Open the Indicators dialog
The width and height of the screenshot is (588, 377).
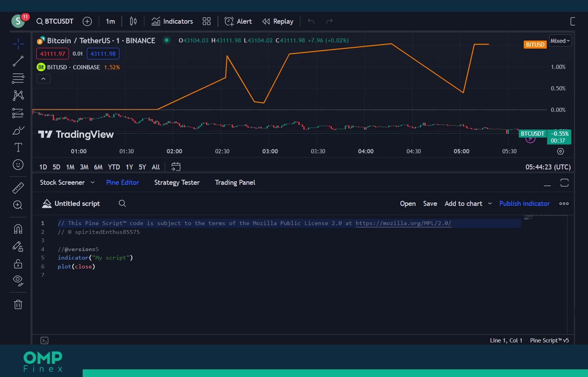tap(172, 21)
